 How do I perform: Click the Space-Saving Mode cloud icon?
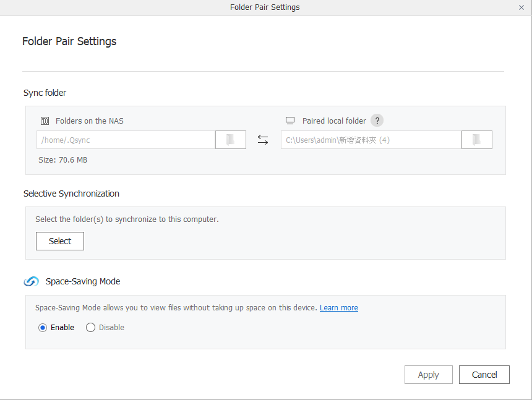pos(31,281)
